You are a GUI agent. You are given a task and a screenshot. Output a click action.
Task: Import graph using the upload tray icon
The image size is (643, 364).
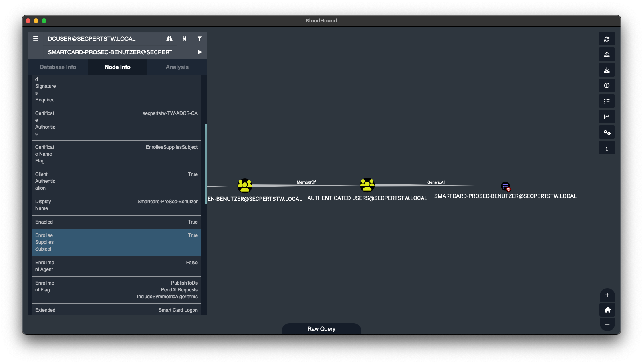pos(607,54)
